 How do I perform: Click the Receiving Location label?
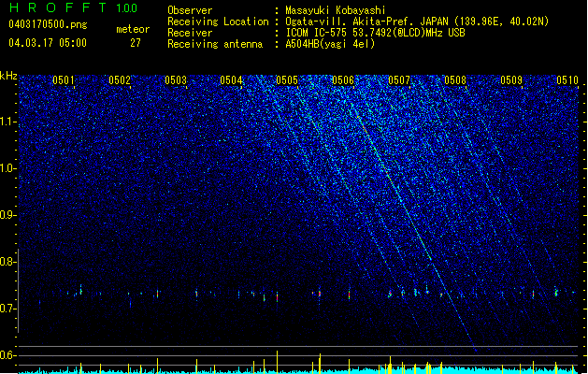click(x=218, y=22)
